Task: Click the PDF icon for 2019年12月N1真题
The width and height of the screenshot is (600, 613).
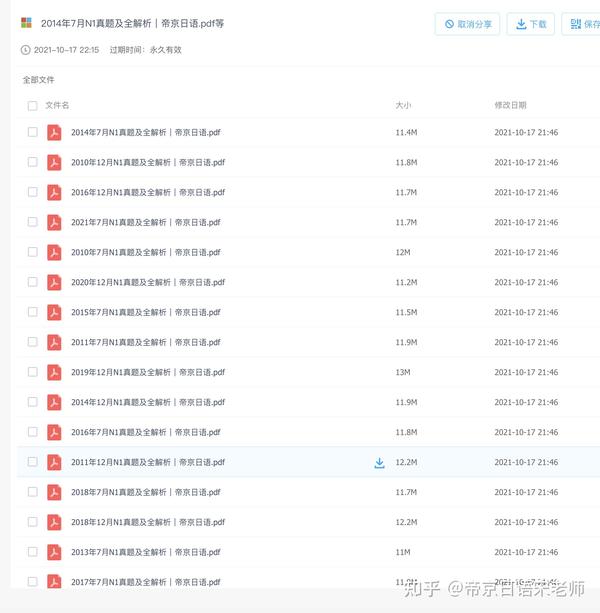Action: click(x=54, y=372)
